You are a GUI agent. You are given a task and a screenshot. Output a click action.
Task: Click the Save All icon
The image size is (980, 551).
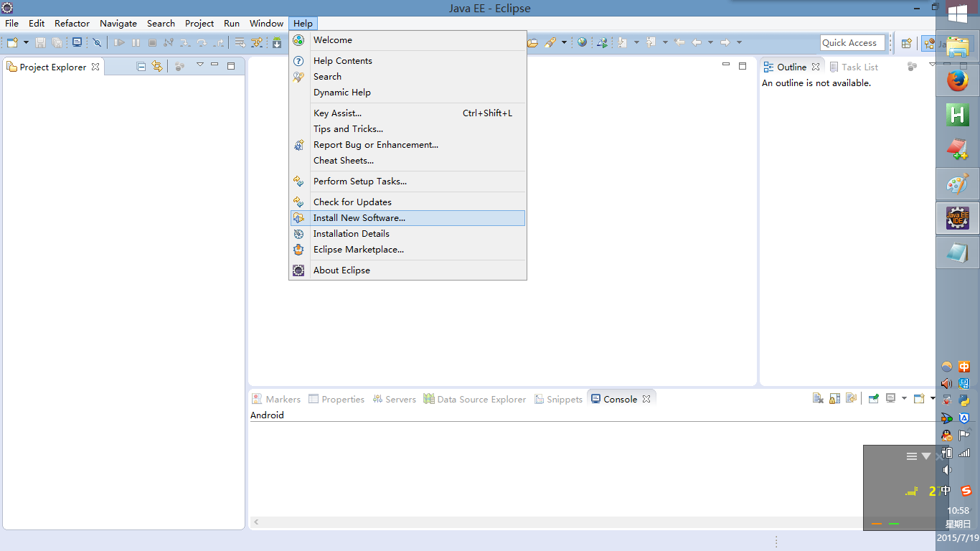point(57,43)
